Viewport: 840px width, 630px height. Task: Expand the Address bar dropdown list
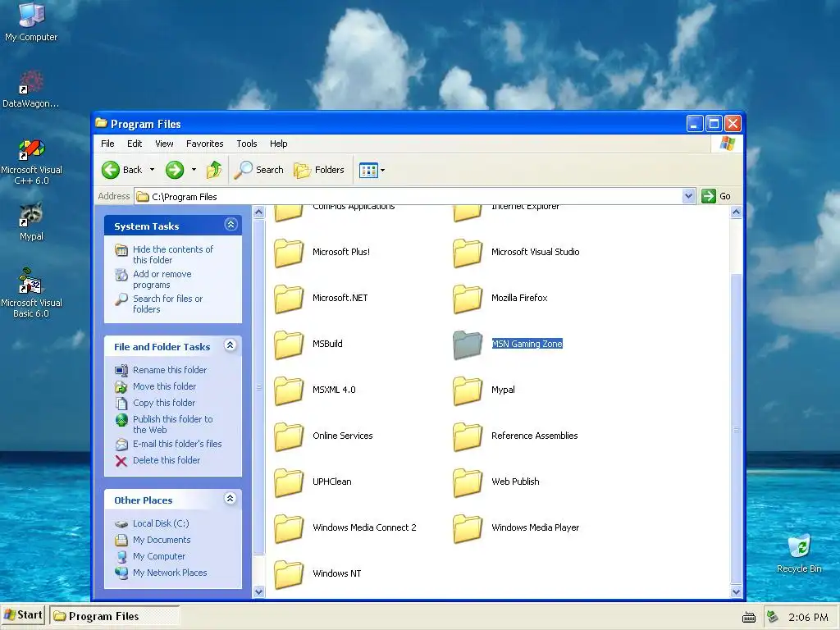[689, 196]
